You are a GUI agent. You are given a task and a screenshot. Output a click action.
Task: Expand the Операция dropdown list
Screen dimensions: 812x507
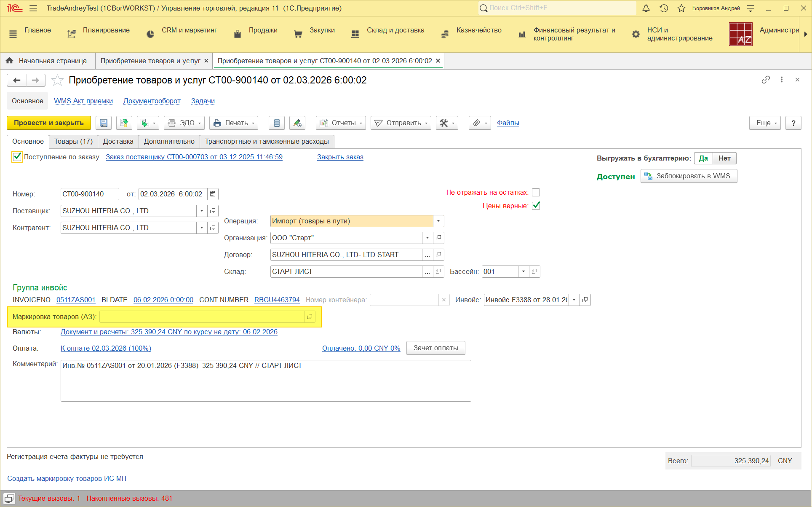click(x=438, y=221)
